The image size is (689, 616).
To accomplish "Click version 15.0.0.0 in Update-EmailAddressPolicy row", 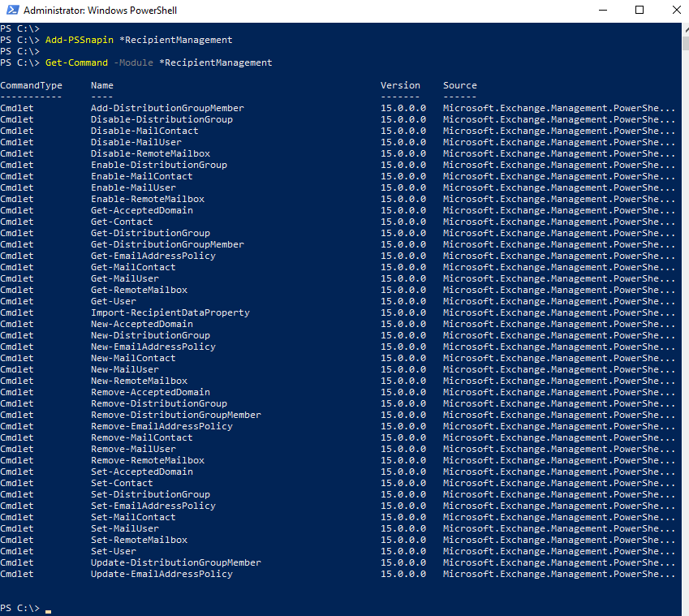I will [403, 575].
